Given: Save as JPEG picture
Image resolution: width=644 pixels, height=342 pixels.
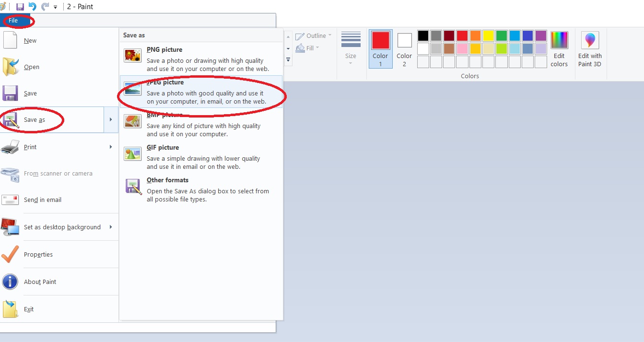Looking at the screenshot, I should [201, 91].
